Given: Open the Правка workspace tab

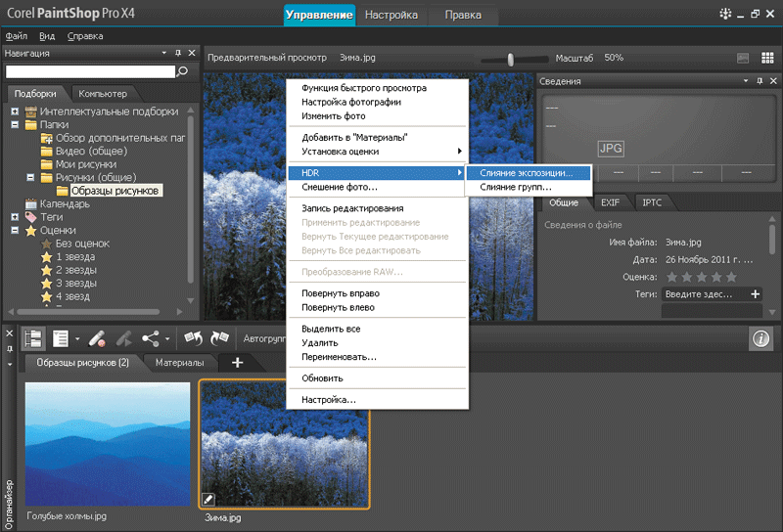Looking at the screenshot, I should pos(462,15).
